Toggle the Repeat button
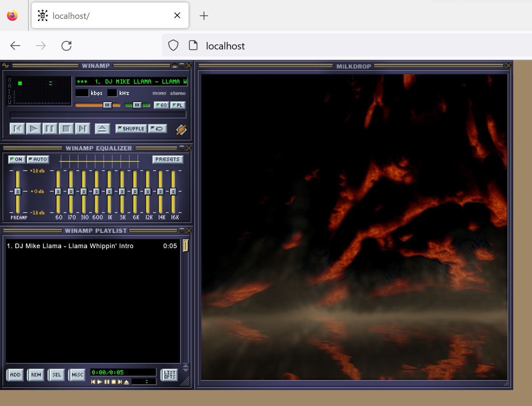This screenshot has width=532, height=406. 158,129
